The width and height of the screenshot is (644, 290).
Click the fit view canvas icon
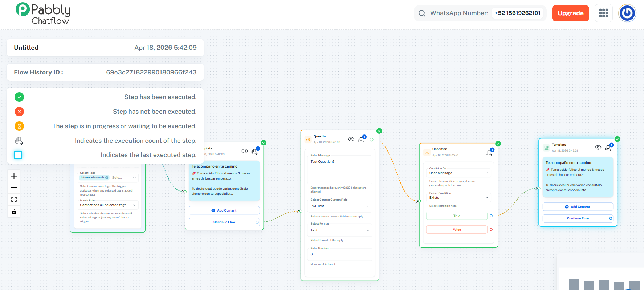(x=14, y=200)
